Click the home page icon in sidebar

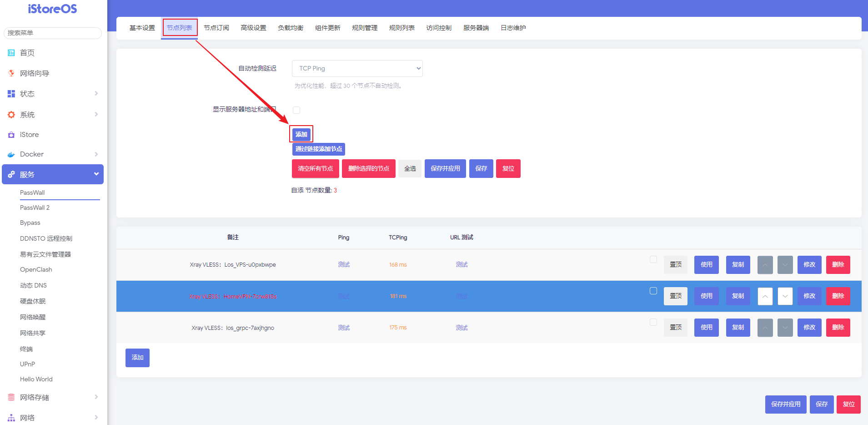click(x=11, y=53)
